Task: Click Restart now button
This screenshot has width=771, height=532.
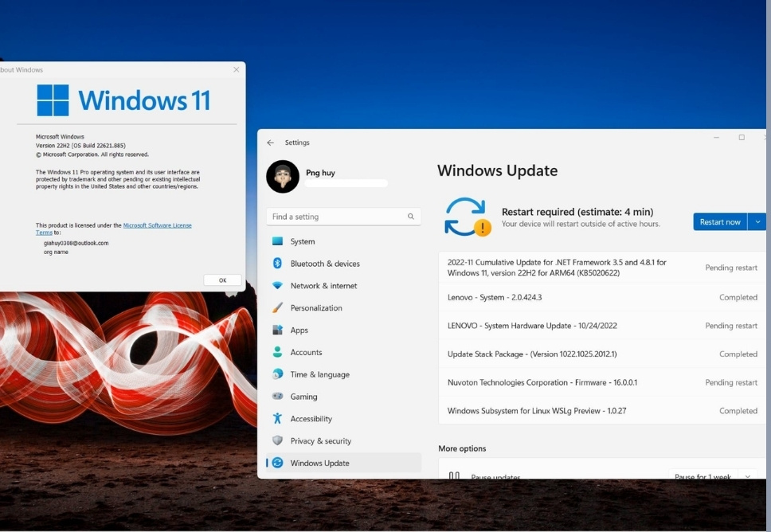Action: tap(720, 221)
